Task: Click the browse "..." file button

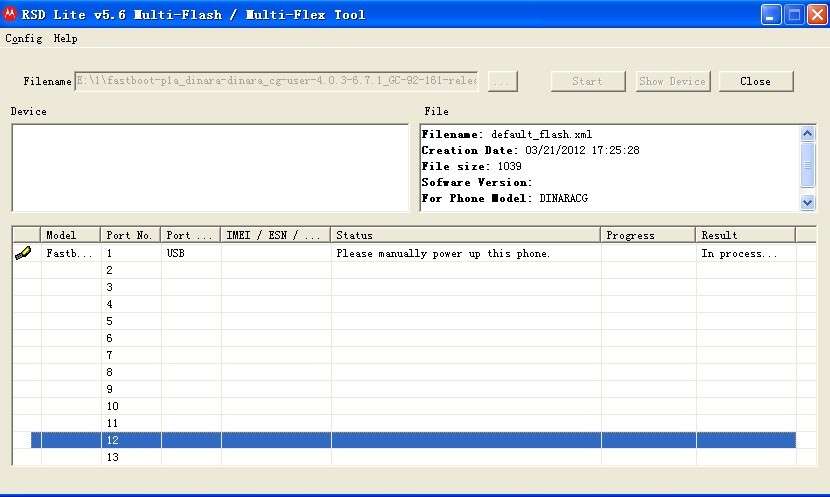Action: coord(502,81)
